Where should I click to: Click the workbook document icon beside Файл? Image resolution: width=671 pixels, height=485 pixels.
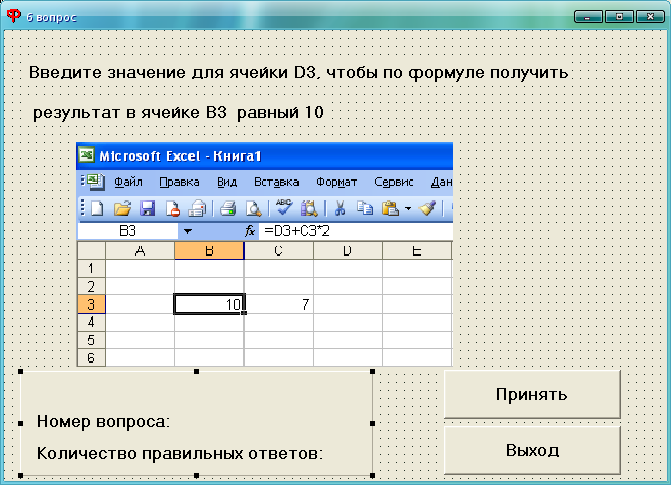click(x=95, y=182)
